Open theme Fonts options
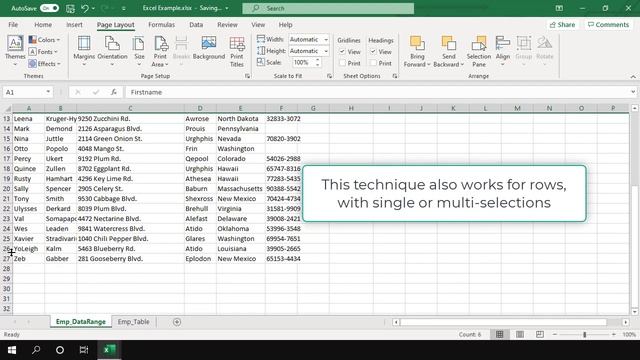 point(43,52)
